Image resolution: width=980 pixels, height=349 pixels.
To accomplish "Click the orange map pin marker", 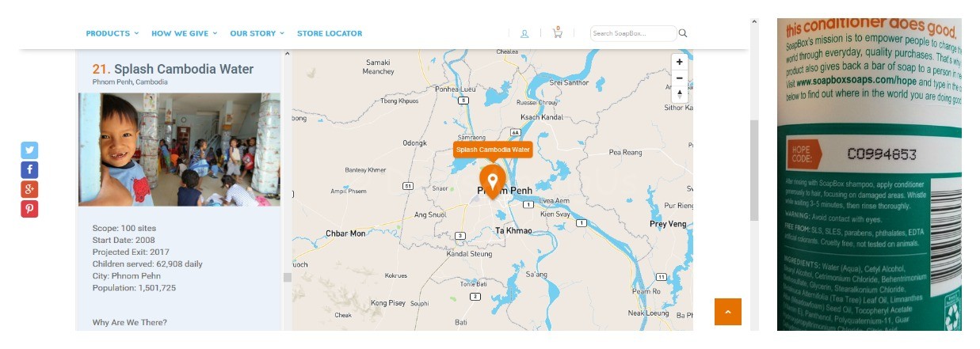I will 492,182.
